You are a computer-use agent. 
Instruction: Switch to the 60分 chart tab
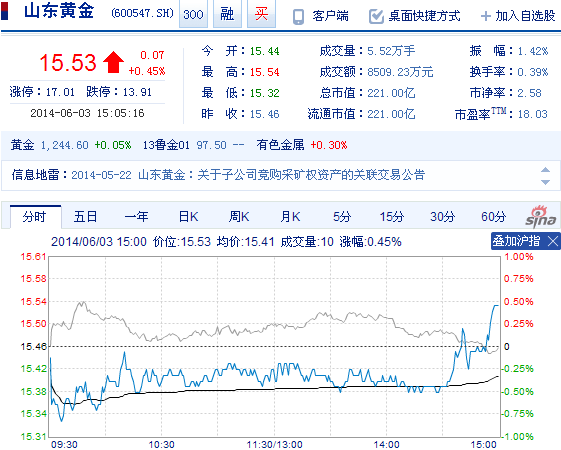pyautogui.click(x=493, y=217)
